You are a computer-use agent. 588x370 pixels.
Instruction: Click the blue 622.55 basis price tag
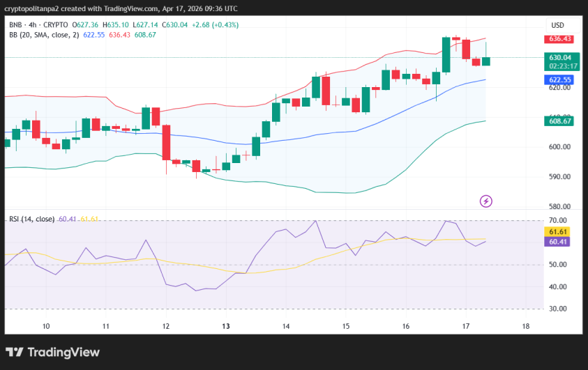[559, 80]
